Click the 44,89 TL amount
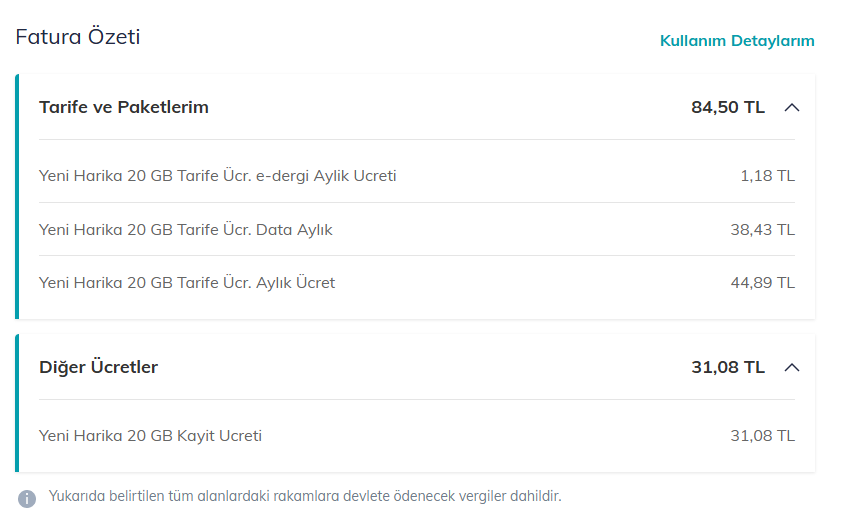The image size is (842, 518). pos(762,282)
